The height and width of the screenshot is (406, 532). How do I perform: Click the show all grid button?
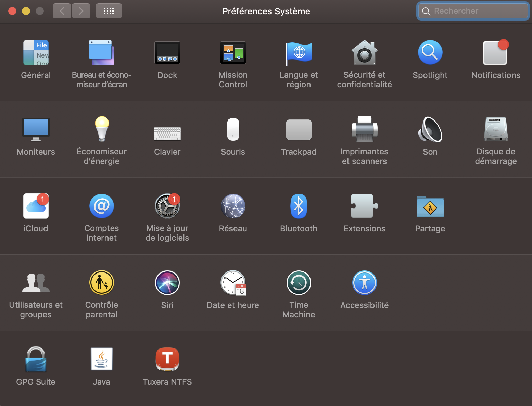[x=109, y=11]
